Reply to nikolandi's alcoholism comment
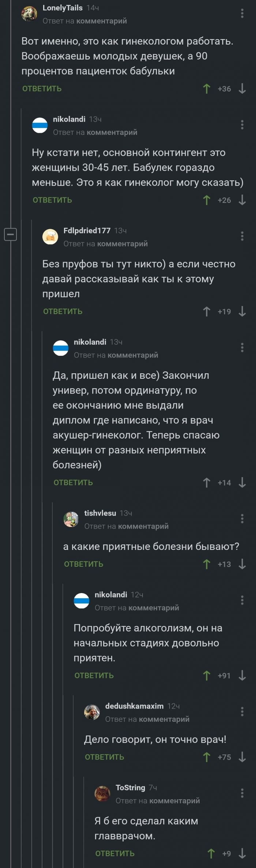Image resolution: width=256 pixels, height=868 pixels. coord(94,676)
